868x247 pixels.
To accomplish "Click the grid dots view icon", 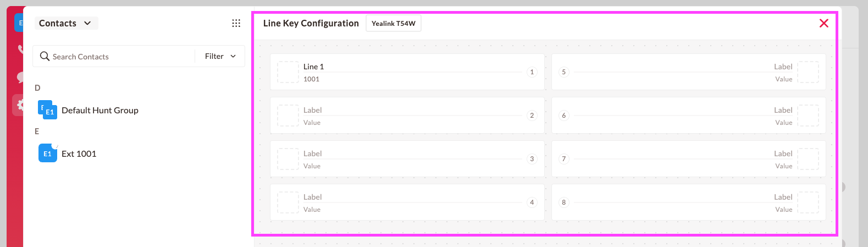I will 236,23.
